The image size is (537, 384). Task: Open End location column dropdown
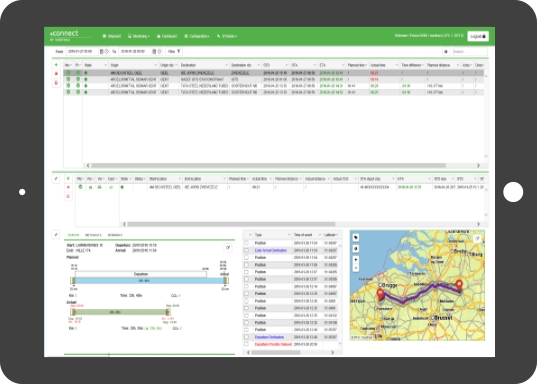224,179
